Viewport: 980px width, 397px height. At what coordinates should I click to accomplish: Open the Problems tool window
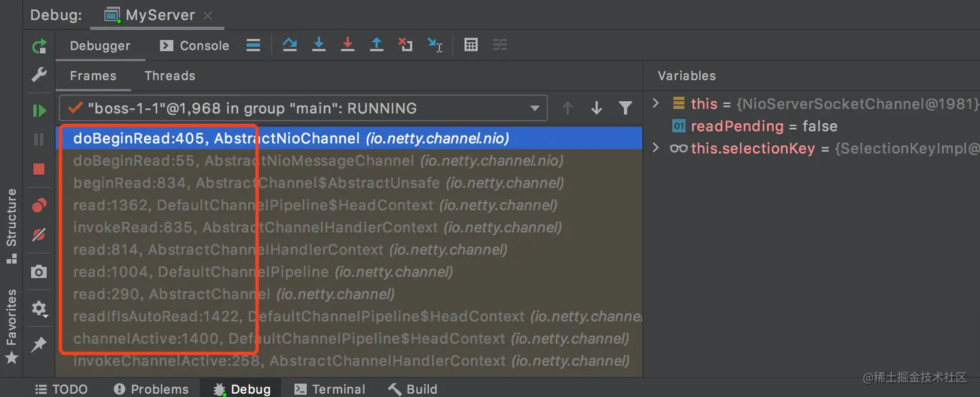(151, 389)
